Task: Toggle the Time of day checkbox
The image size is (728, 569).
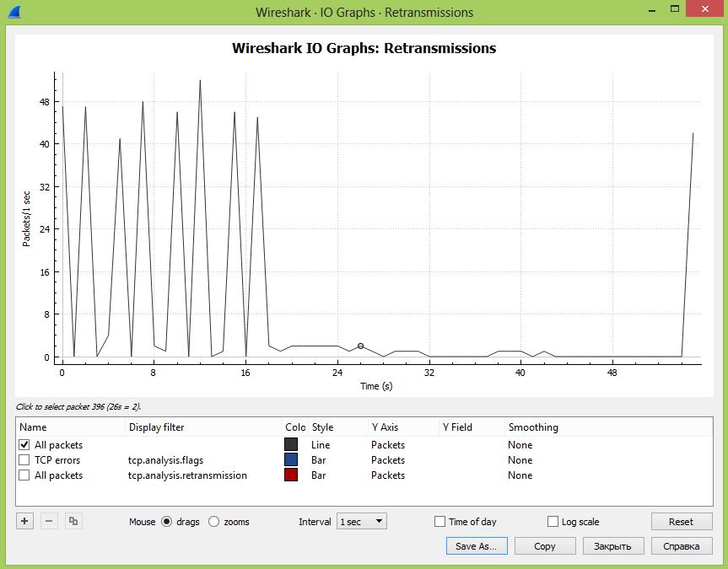Action: point(439,522)
